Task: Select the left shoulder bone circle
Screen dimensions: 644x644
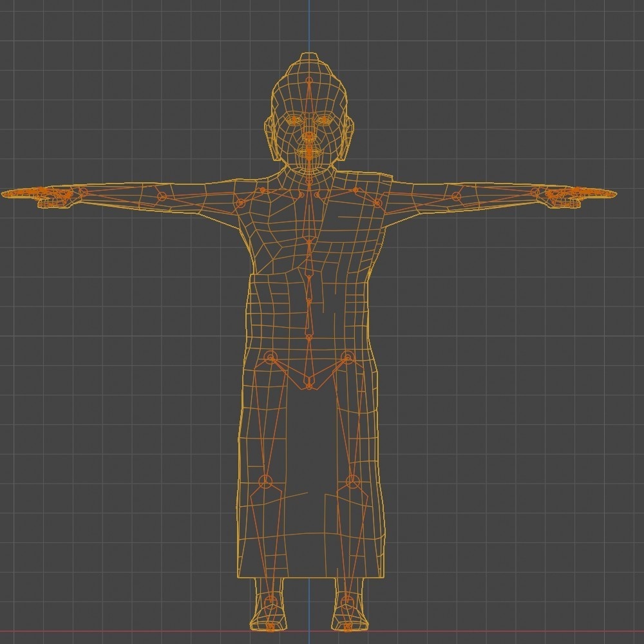Action: [x=263, y=190]
